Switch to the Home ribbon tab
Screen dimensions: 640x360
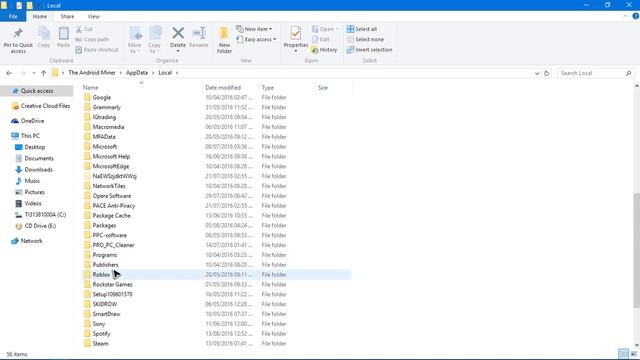(40, 16)
